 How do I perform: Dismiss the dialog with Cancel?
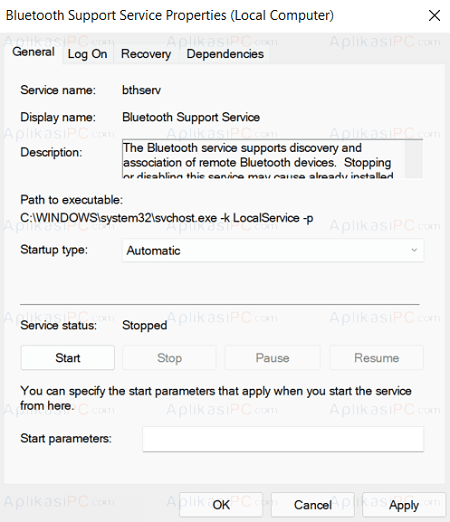point(313,505)
